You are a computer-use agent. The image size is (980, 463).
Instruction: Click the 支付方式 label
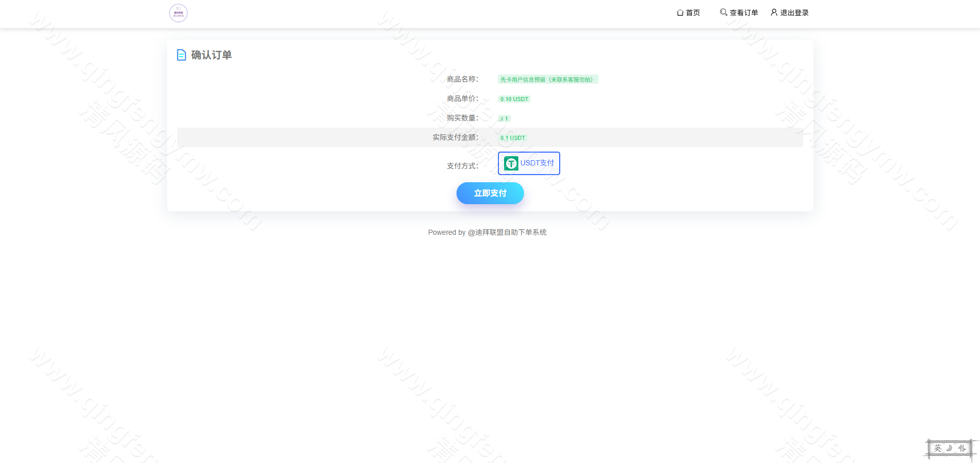click(463, 166)
